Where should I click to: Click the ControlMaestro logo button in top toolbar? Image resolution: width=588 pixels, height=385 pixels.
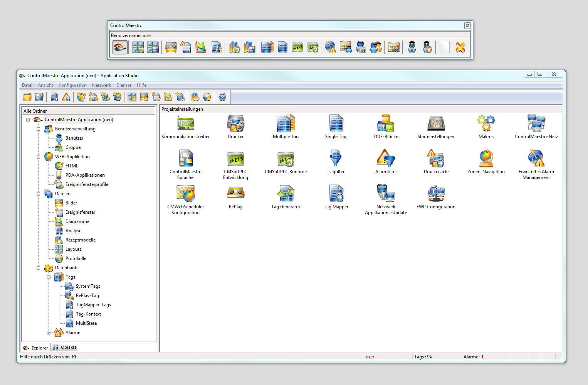pos(120,47)
